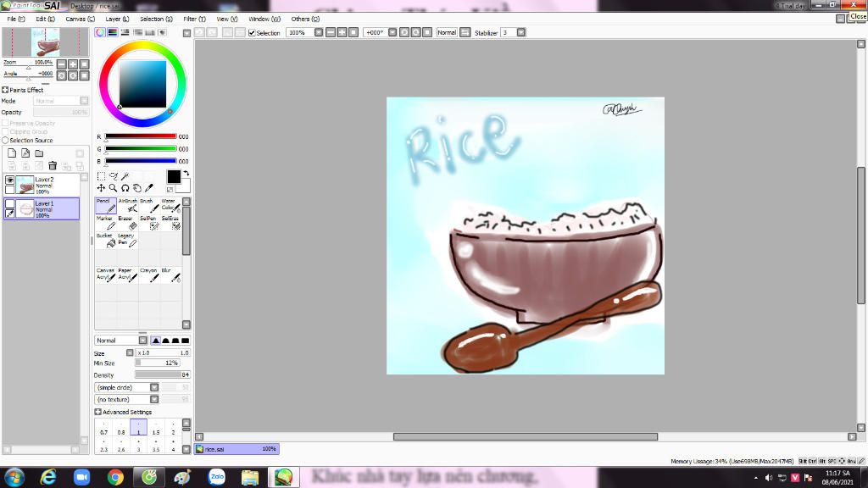Image resolution: width=868 pixels, height=488 pixels.
Task: Open the Window menu
Action: tap(264, 19)
